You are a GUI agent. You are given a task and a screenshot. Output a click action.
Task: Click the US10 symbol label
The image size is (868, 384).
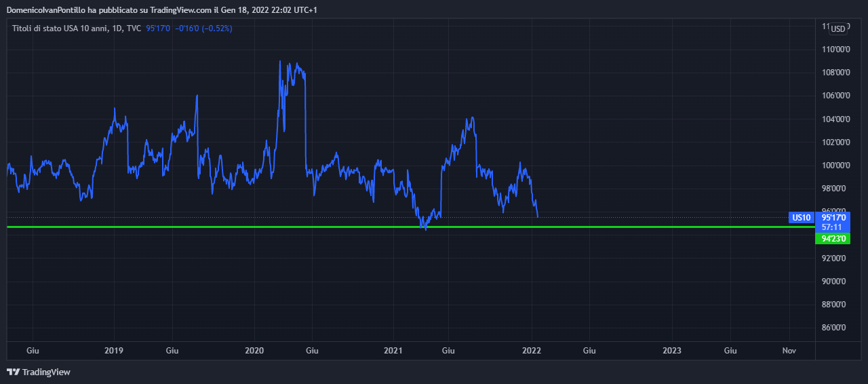(801, 218)
